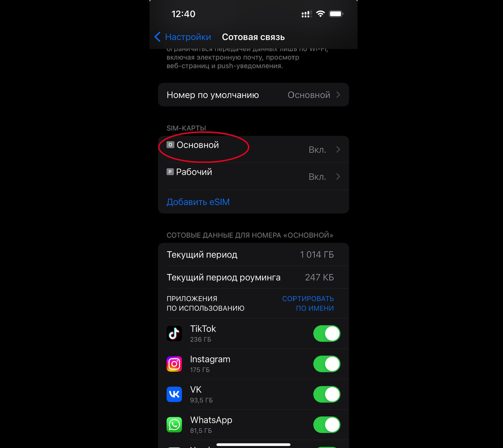This screenshot has width=503, height=448.
Task: Tap Сортировать по имени
Action: (308, 303)
